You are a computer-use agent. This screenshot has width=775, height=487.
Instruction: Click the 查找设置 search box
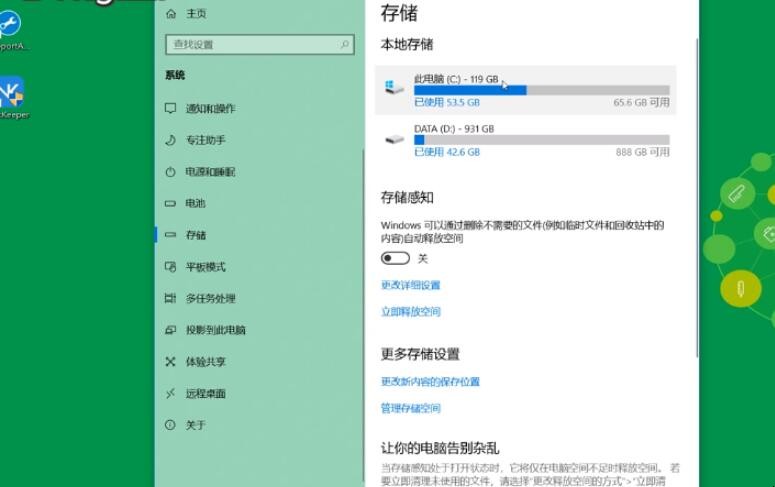point(259,45)
